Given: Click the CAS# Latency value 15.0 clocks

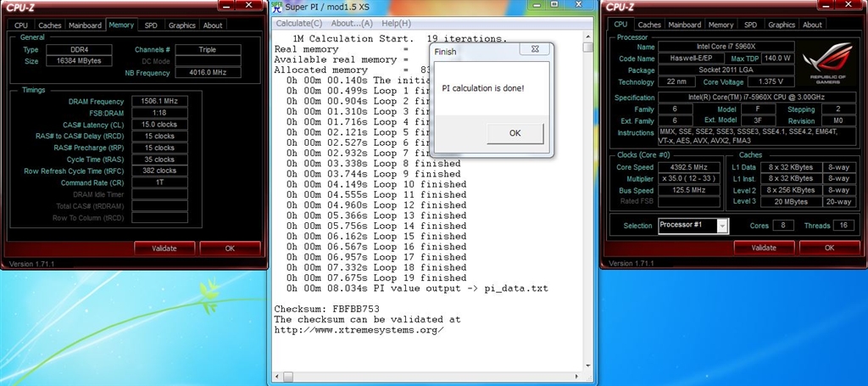Looking at the screenshot, I should click(x=159, y=125).
